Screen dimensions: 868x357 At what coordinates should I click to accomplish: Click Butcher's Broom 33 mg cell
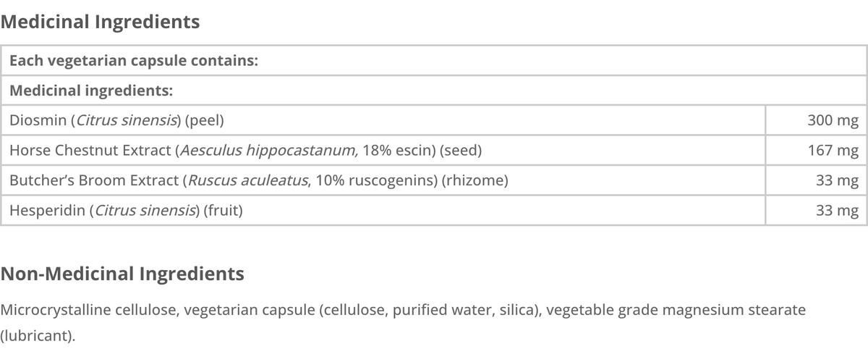click(815, 181)
